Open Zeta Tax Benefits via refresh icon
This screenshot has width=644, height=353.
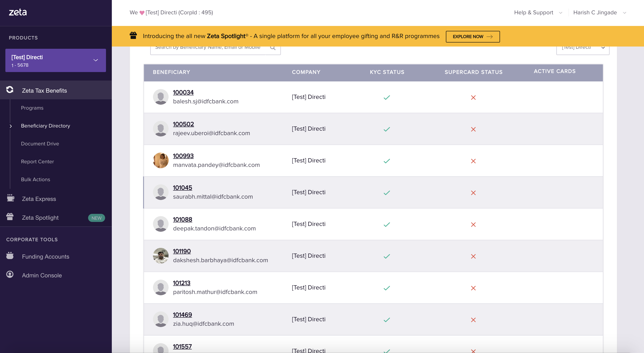[10, 90]
